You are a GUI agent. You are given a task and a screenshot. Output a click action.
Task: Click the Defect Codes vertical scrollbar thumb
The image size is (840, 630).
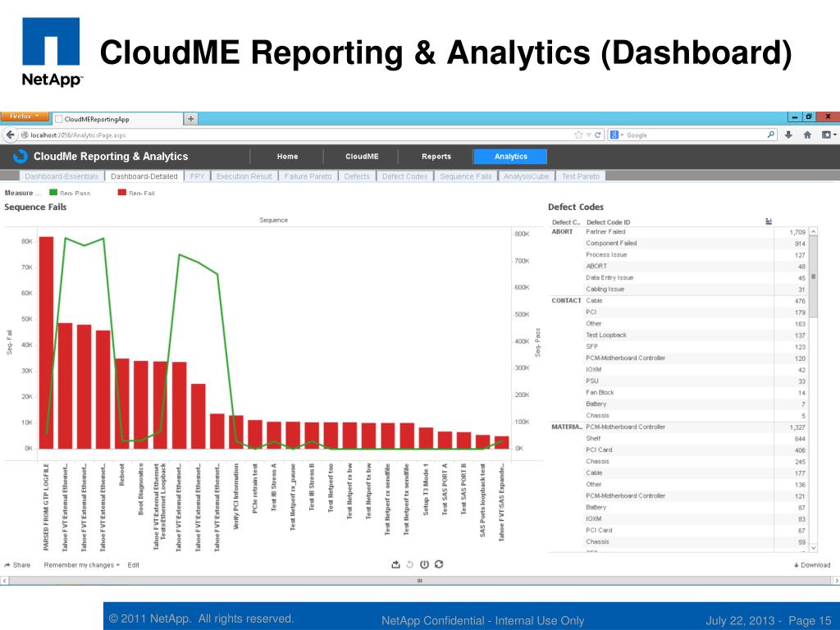point(813,276)
